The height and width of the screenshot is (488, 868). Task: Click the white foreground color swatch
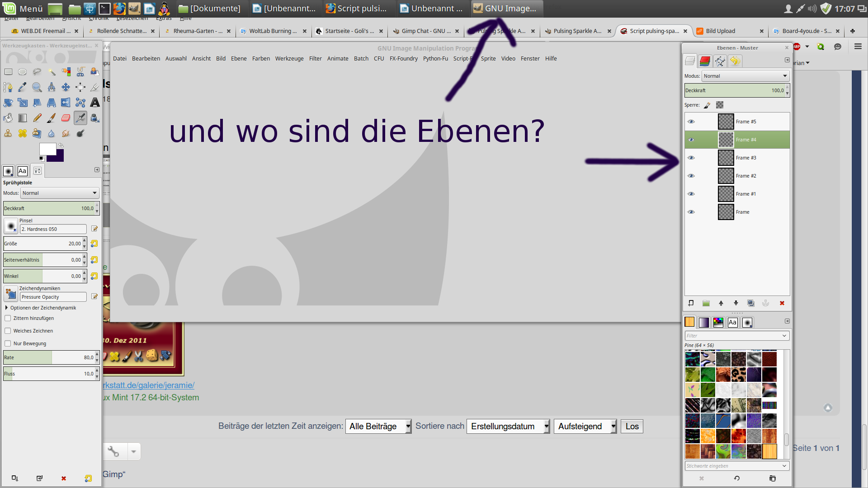click(x=47, y=149)
